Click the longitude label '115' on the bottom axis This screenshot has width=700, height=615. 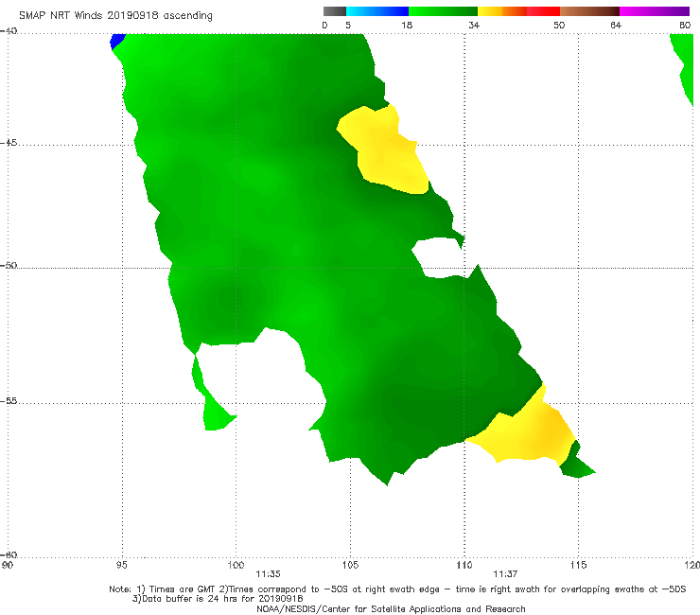point(579,566)
